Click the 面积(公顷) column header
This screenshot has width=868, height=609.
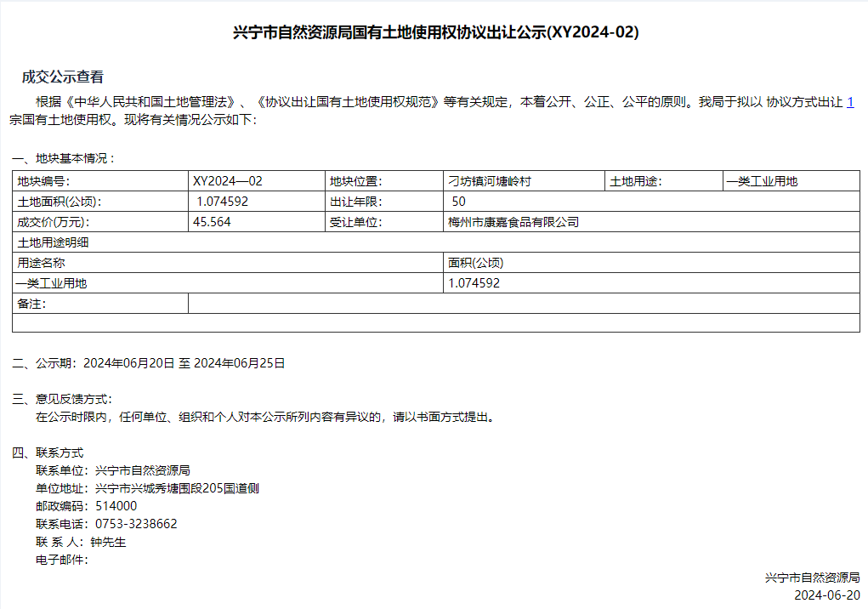coord(475,263)
